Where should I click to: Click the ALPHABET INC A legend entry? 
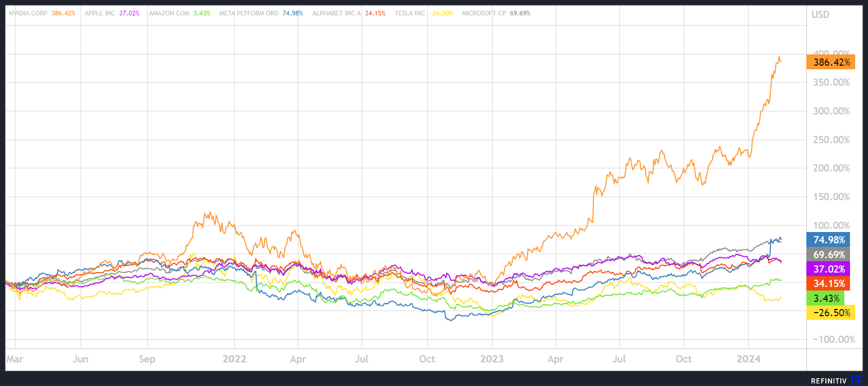coord(349,13)
